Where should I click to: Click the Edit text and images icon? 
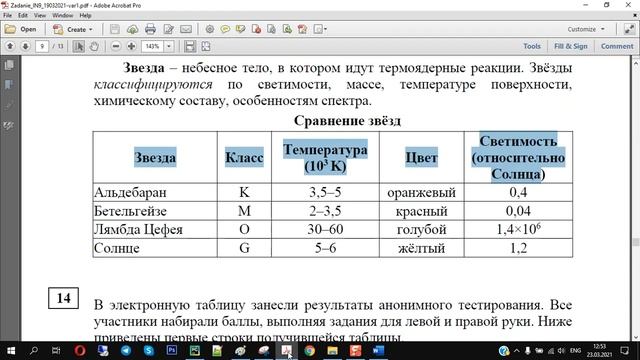(x=168, y=29)
